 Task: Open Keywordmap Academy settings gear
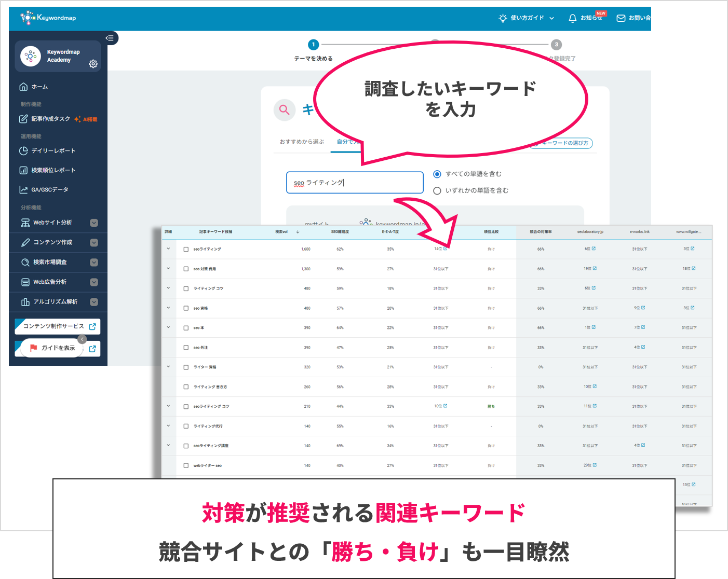(93, 64)
